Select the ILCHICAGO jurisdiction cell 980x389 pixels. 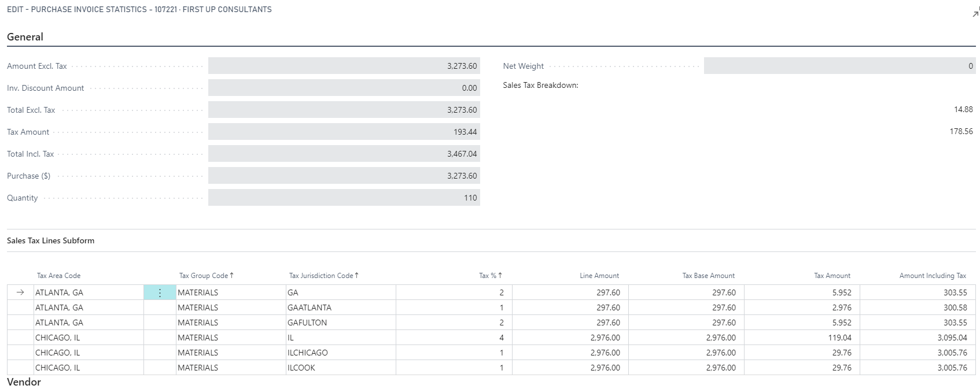[341, 353]
